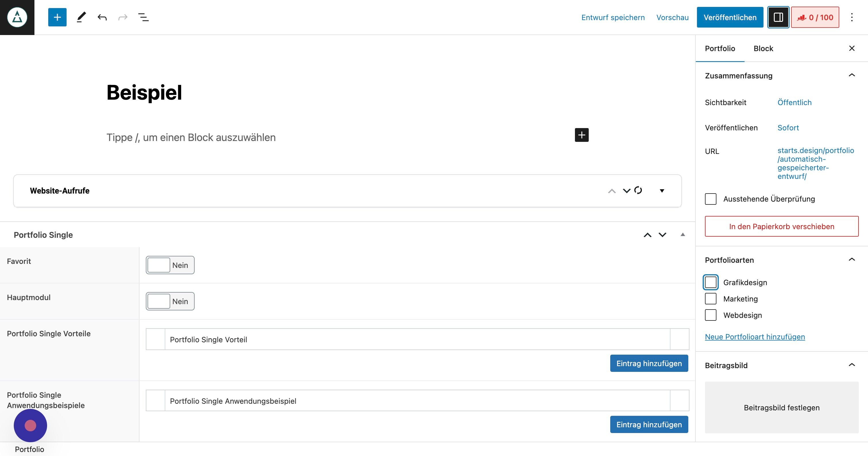Viewport: 868px width, 456px height.
Task: Check the Marketing portfolio type
Action: [711, 299]
